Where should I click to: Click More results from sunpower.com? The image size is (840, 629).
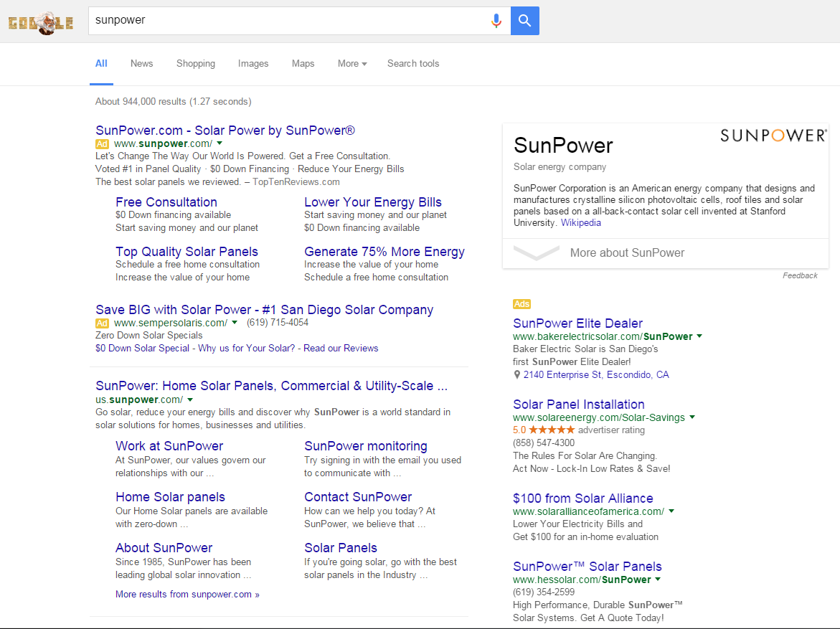pyautogui.click(x=187, y=594)
